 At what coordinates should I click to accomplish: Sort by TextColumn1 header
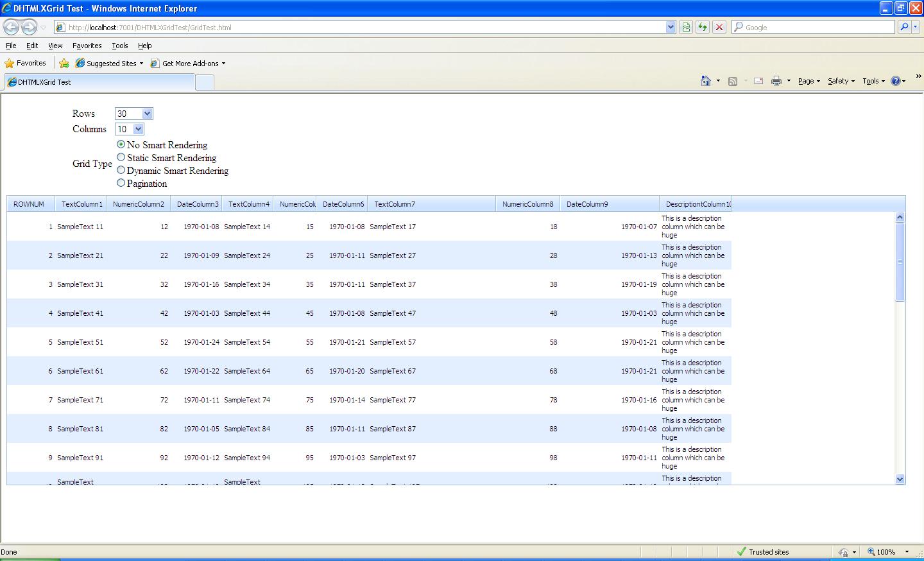pyautogui.click(x=81, y=204)
